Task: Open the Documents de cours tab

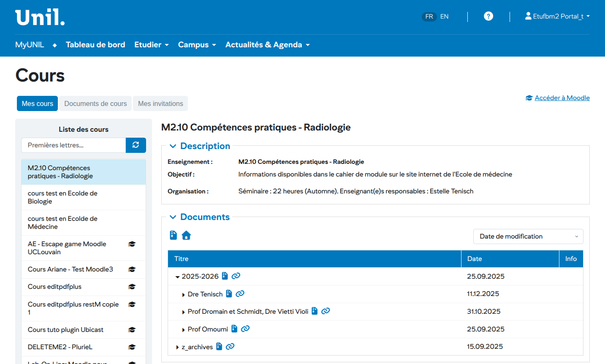Action: pos(95,103)
